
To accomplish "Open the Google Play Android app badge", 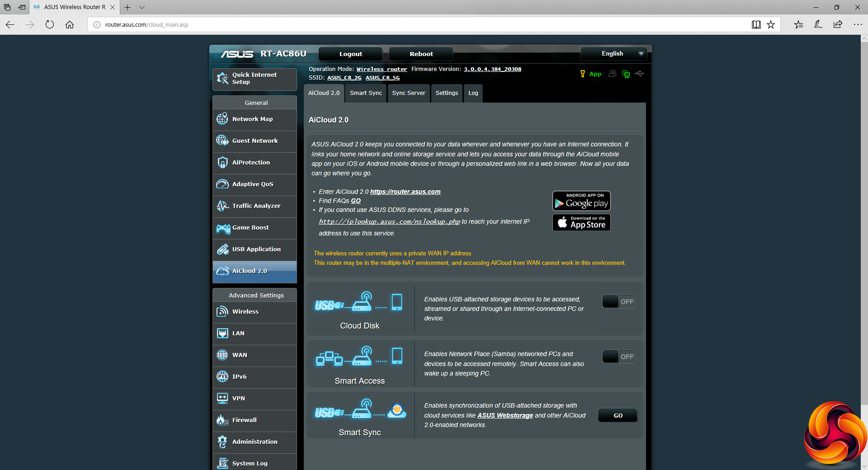I will pos(581,201).
